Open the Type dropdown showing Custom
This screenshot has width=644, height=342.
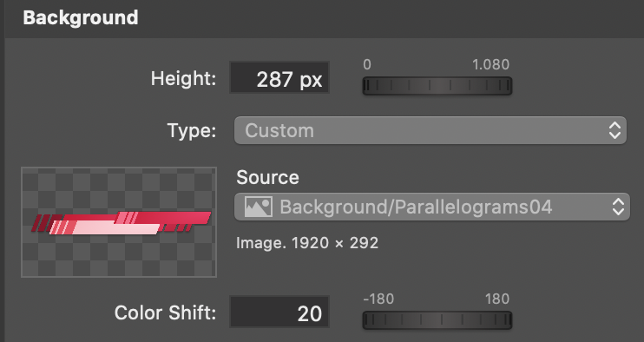[x=430, y=130]
